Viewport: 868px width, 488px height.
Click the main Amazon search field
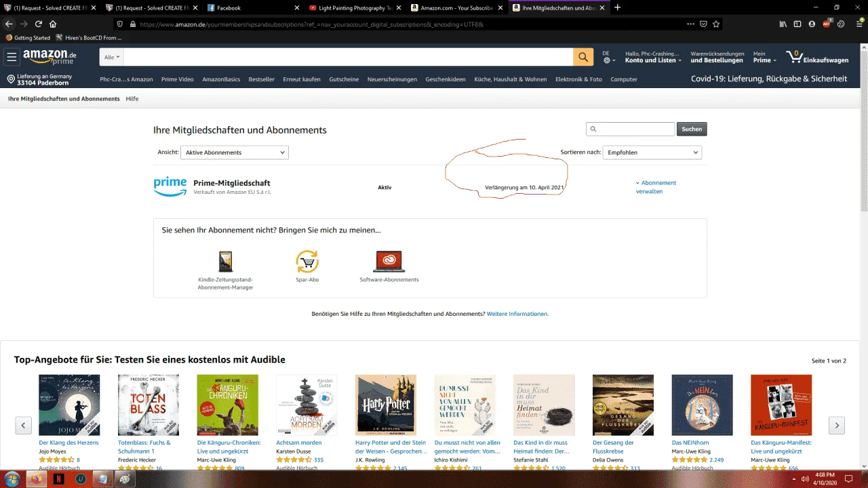349,57
